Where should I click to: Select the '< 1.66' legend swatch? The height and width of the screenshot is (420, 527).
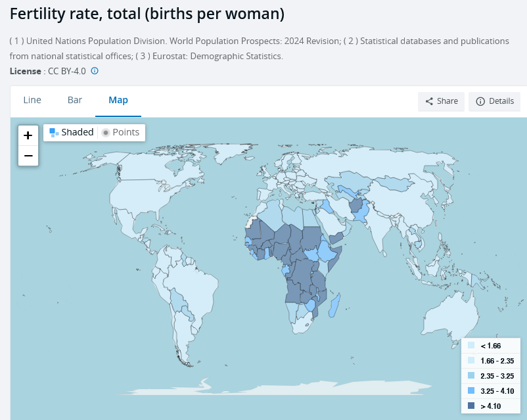[x=471, y=345]
